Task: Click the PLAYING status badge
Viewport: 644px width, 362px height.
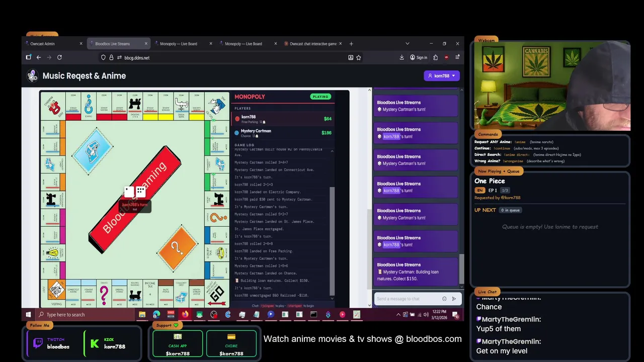Action: click(x=320, y=97)
